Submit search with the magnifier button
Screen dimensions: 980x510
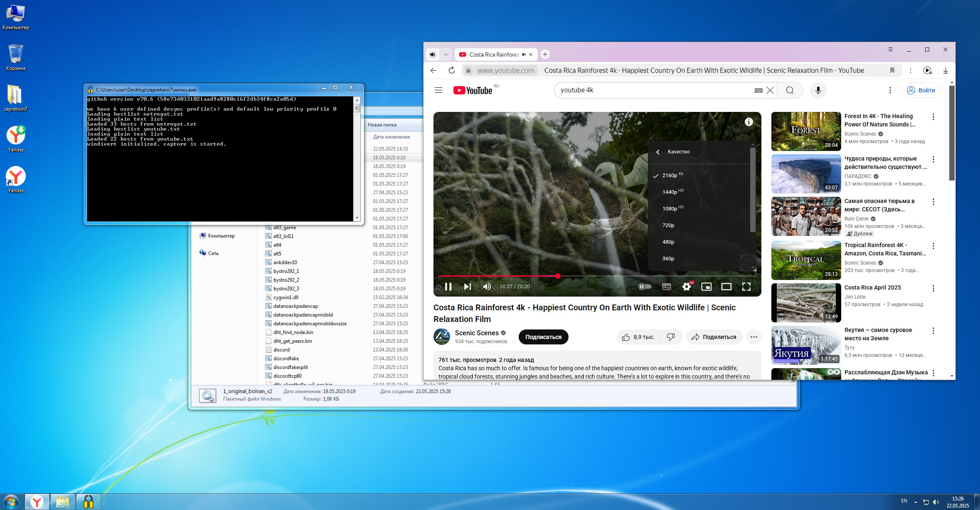click(790, 90)
